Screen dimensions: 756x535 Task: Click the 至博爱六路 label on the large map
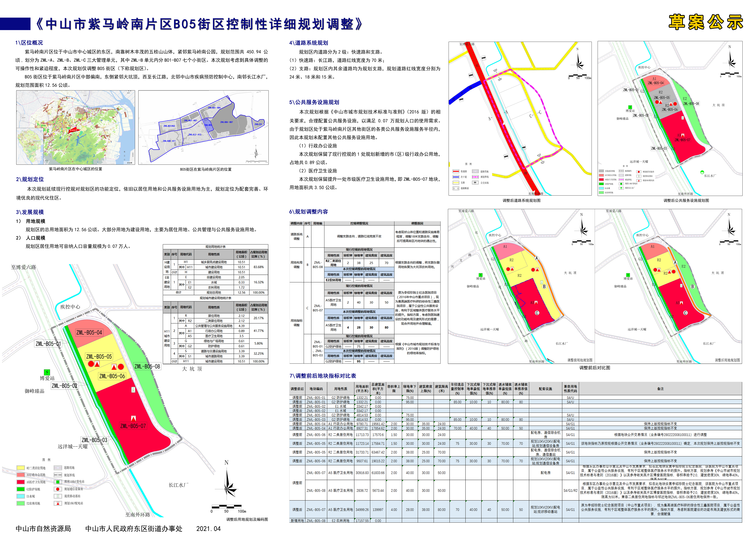[x=24, y=267]
